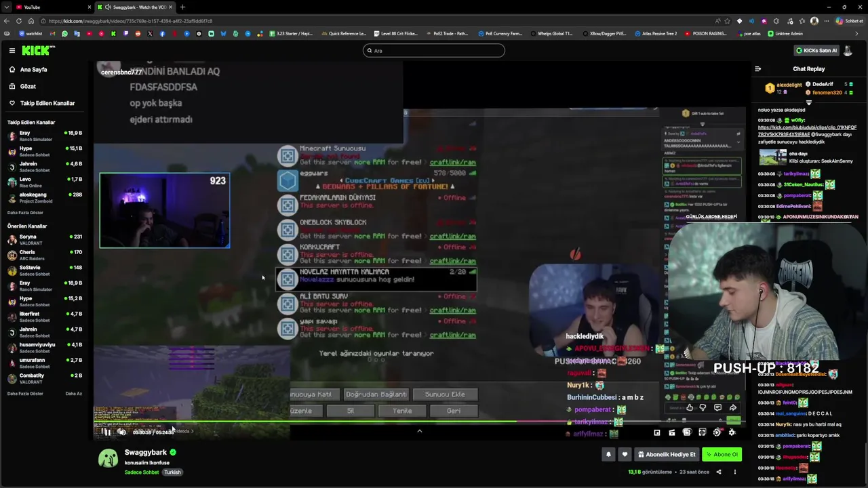The width and height of the screenshot is (868, 488).
Task: Toggle notification bell for Swaggybark
Action: tap(608, 454)
